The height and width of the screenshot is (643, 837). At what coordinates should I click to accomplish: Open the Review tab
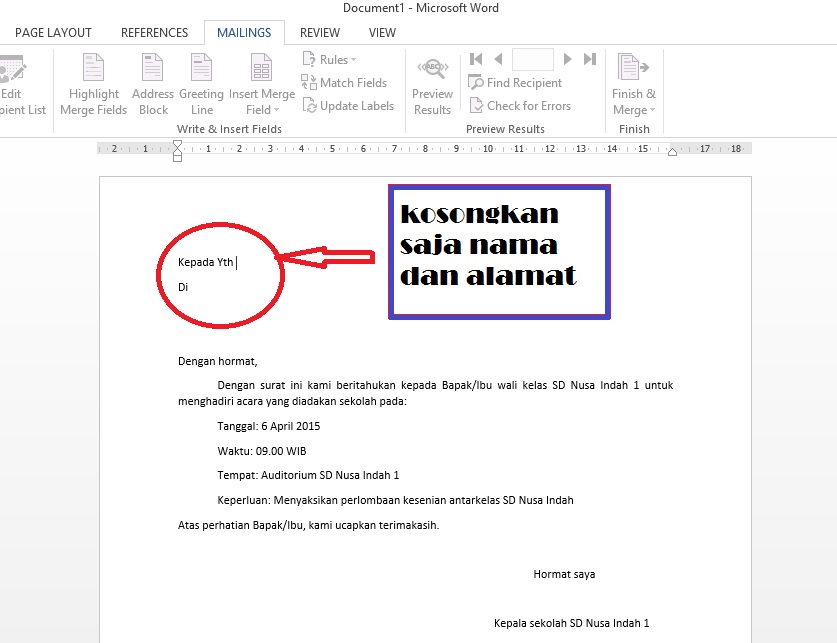320,33
